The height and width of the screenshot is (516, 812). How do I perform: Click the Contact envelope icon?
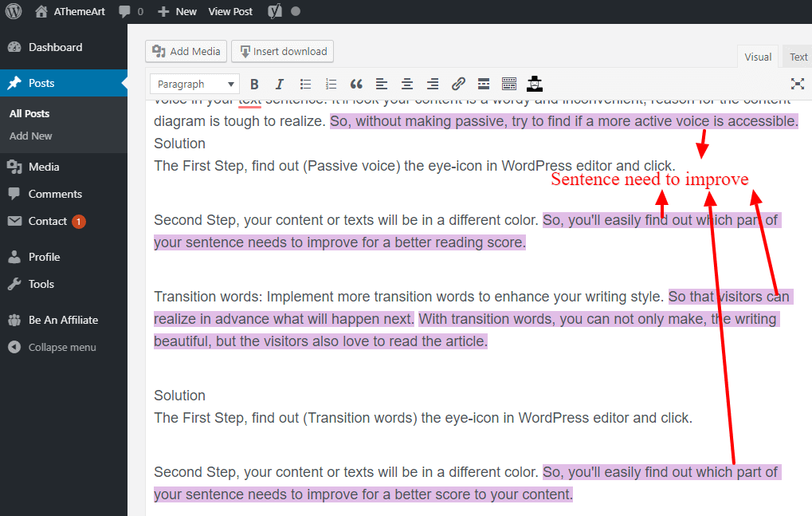(14, 221)
